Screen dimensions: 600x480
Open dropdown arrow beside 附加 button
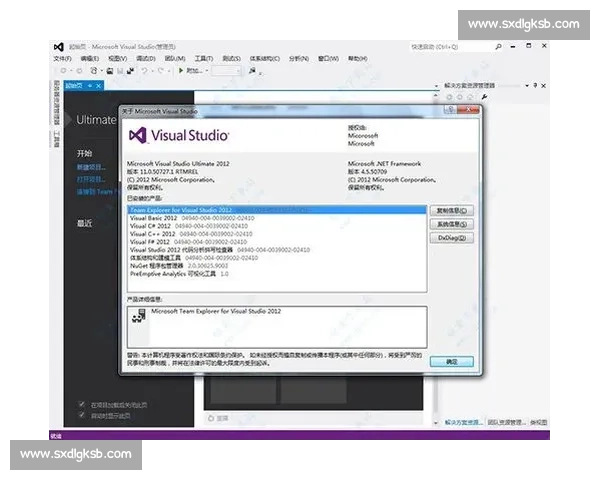207,71
